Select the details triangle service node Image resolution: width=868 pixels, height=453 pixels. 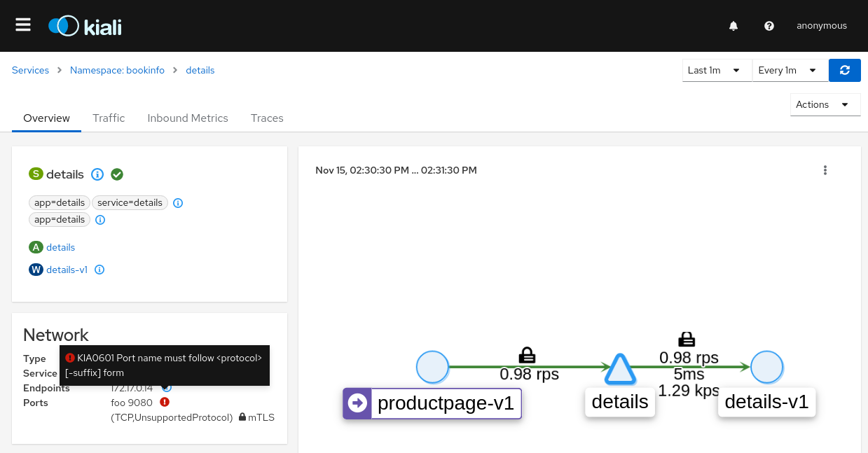tap(619, 369)
